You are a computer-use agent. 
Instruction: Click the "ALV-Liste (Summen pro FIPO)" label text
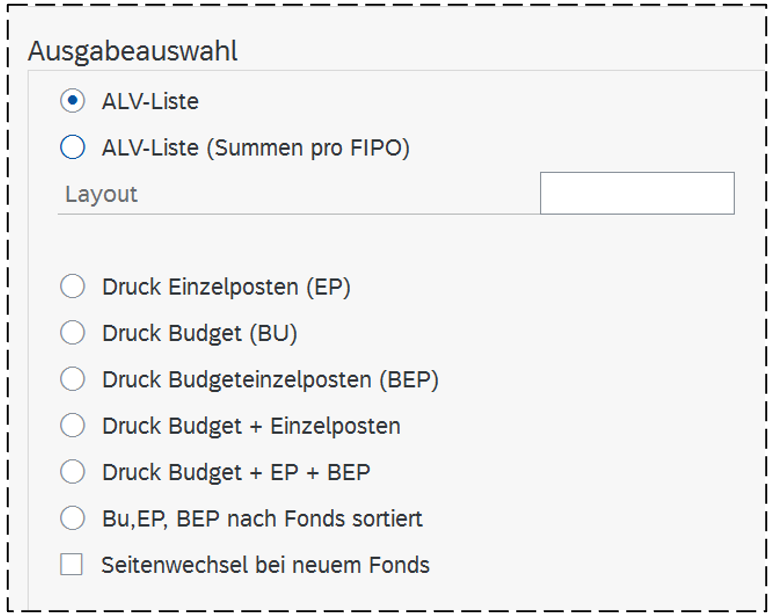point(256,148)
